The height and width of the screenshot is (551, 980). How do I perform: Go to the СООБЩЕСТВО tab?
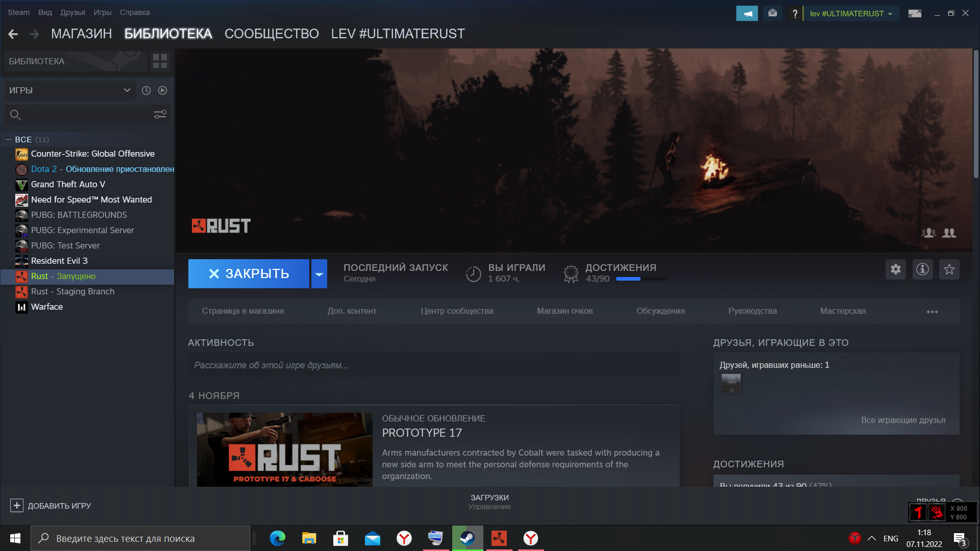[272, 34]
